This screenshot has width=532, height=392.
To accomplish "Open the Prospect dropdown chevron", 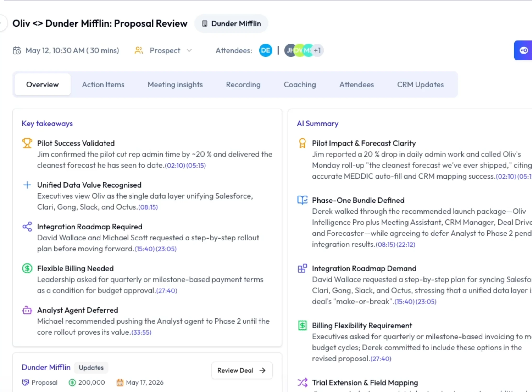I will 189,50.
